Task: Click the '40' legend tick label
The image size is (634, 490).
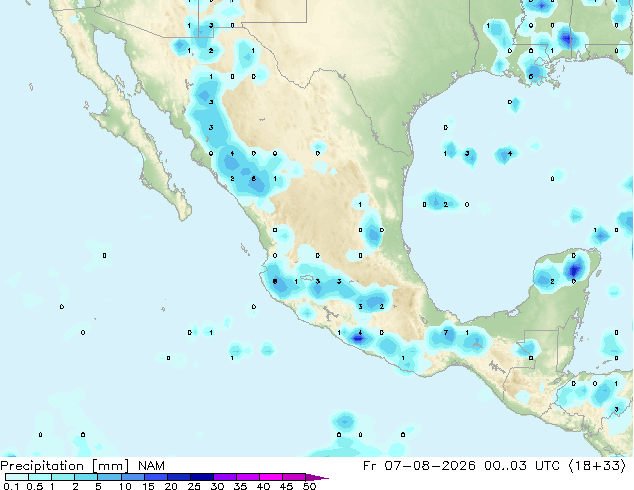Action: click(263, 486)
